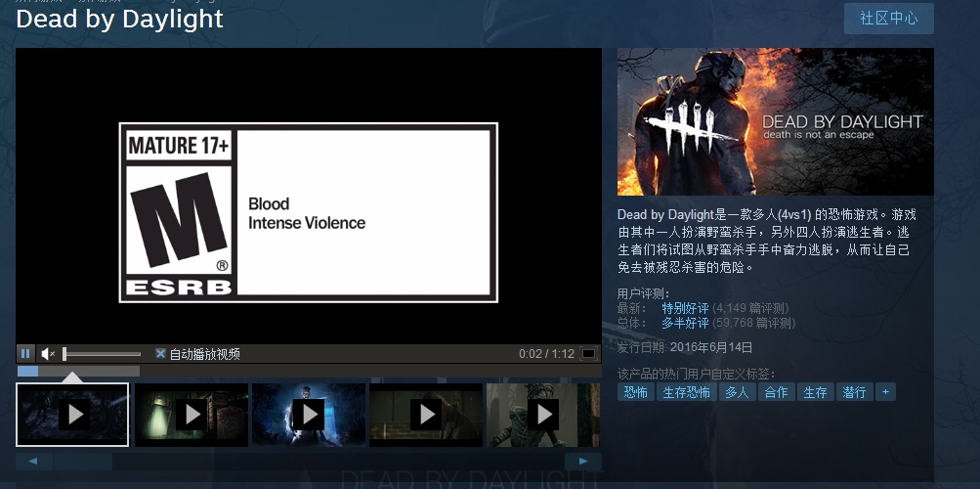The image size is (980, 489).
Task: Open the 特别好评 recent reviews link
Action: (x=685, y=308)
